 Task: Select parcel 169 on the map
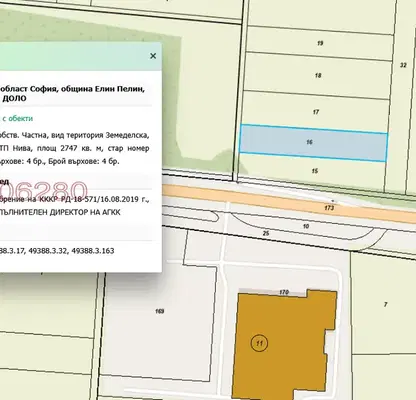coord(160,311)
